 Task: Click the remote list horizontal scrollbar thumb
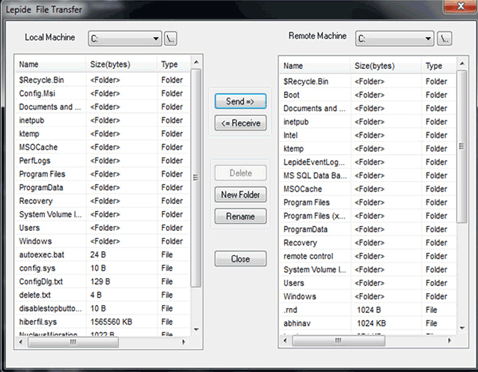(338, 341)
